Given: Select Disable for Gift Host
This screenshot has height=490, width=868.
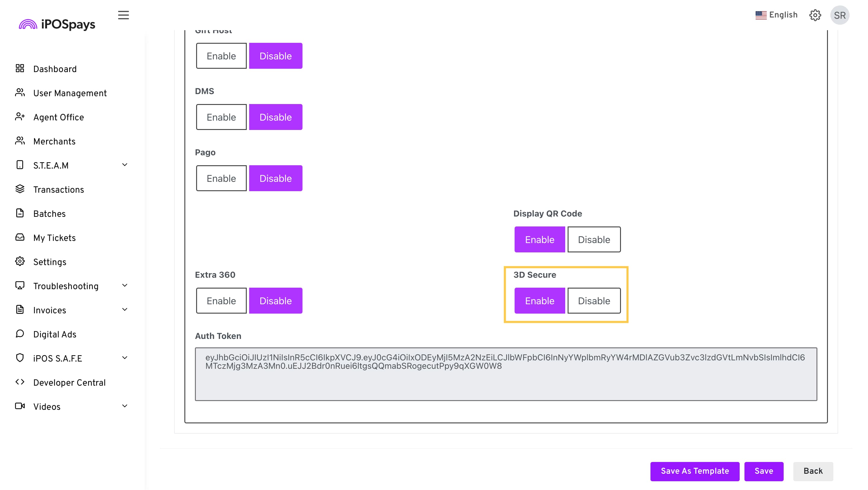Looking at the screenshot, I should 275,56.
